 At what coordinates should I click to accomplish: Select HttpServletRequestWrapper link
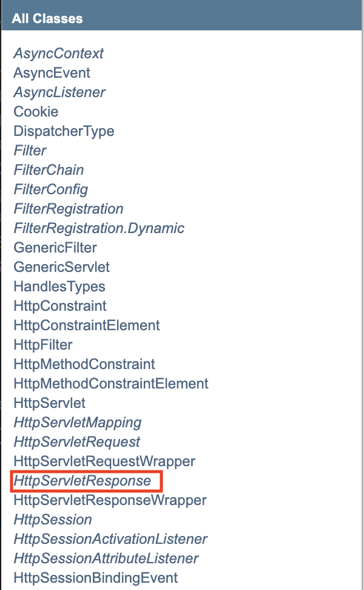pos(104,461)
